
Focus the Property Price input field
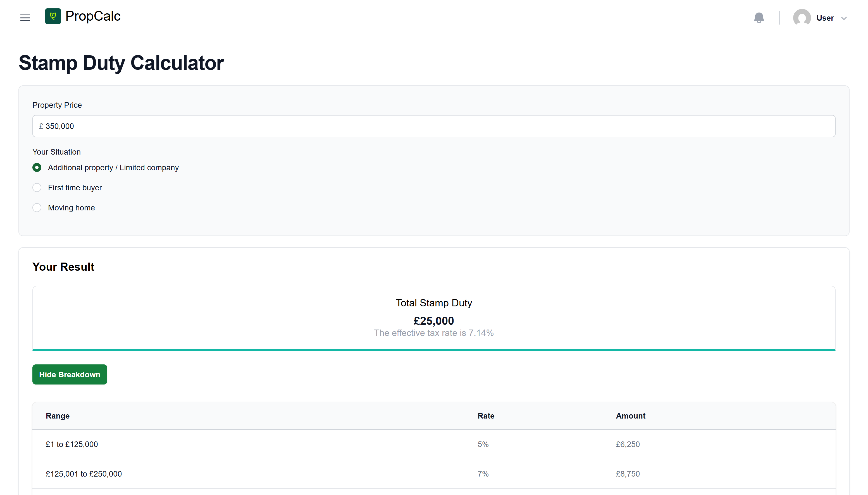point(434,126)
